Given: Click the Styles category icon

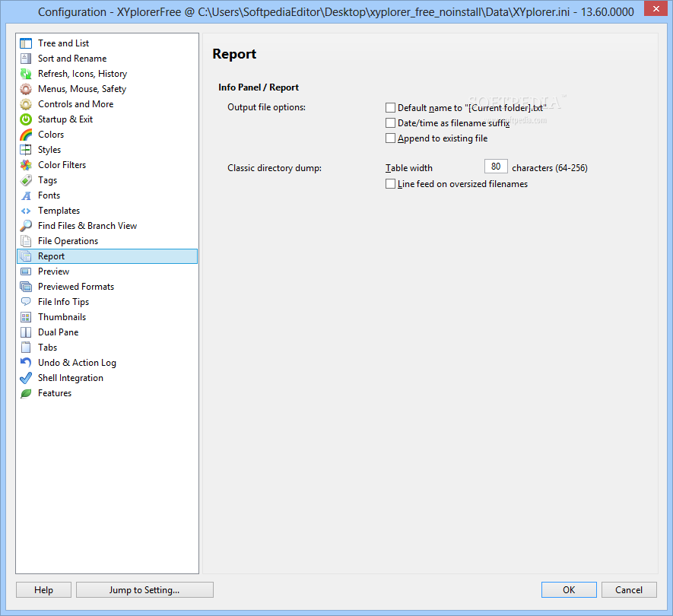Looking at the screenshot, I should pyautogui.click(x=26, y=150).
